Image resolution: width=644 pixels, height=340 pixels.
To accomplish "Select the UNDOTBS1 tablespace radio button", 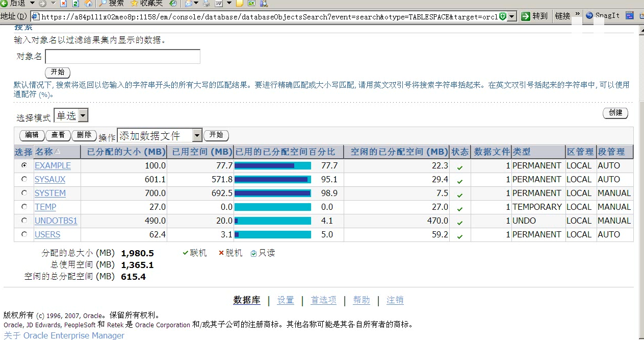I will click(24, 221).
